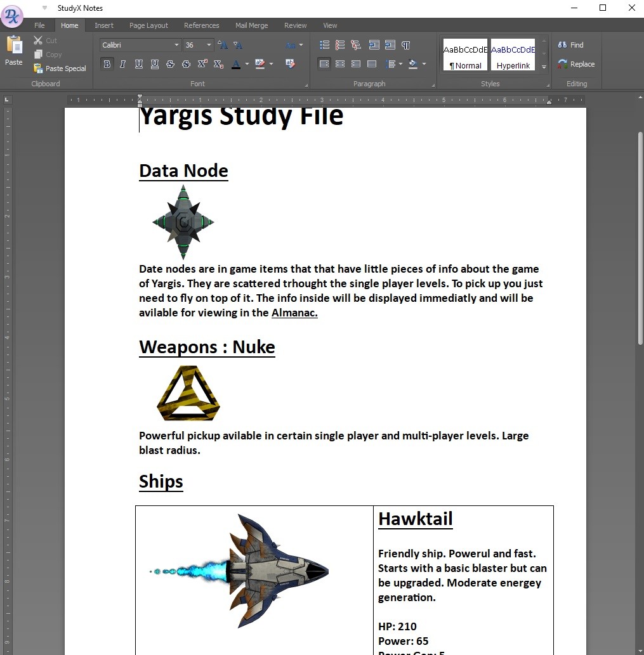Expand the line spacing options dropdown
This screenshot has height=655, width=644.
click(400, 63)
